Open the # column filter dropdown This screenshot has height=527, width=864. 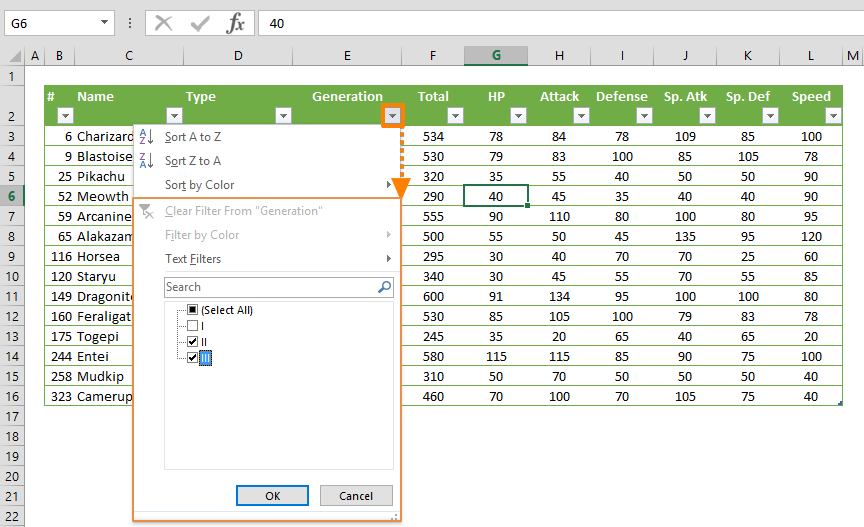[66, 116]
